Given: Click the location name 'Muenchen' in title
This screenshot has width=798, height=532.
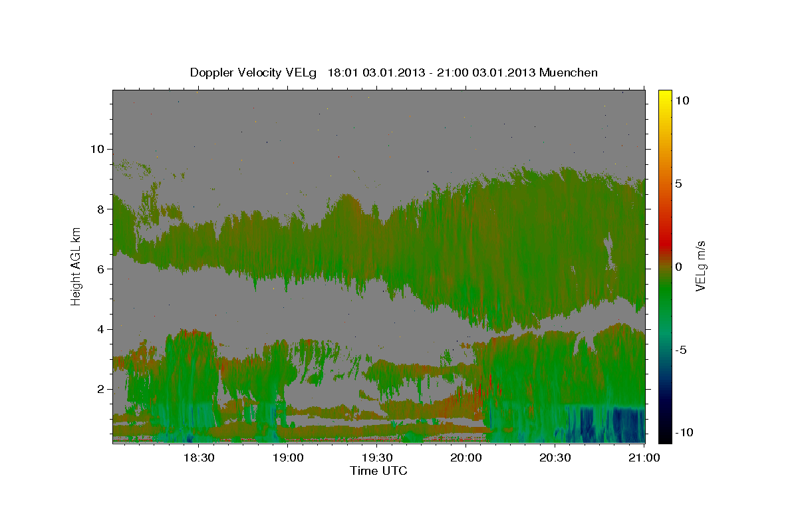Looking at the screenshot, I should click(x=569, y=72).
